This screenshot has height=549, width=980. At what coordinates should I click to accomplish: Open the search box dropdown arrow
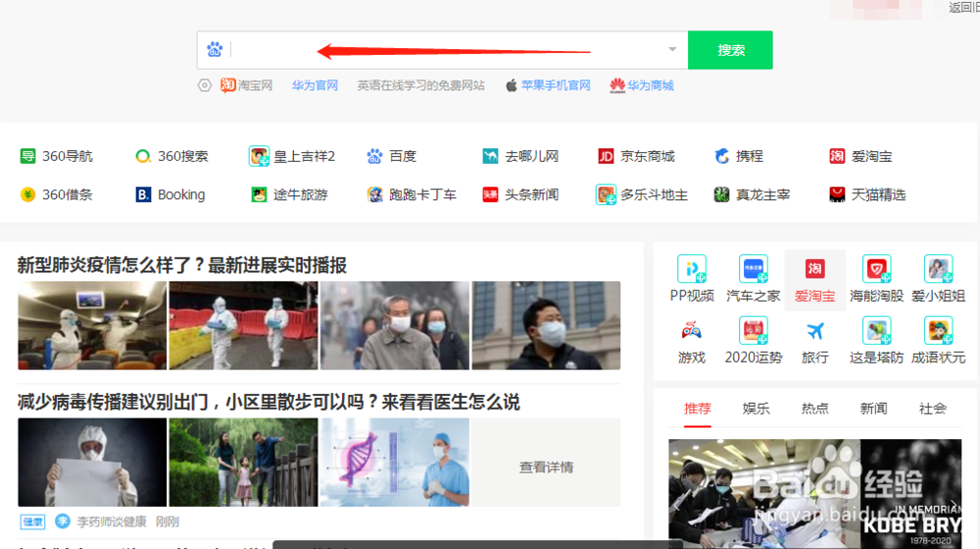tap(672, 49)
